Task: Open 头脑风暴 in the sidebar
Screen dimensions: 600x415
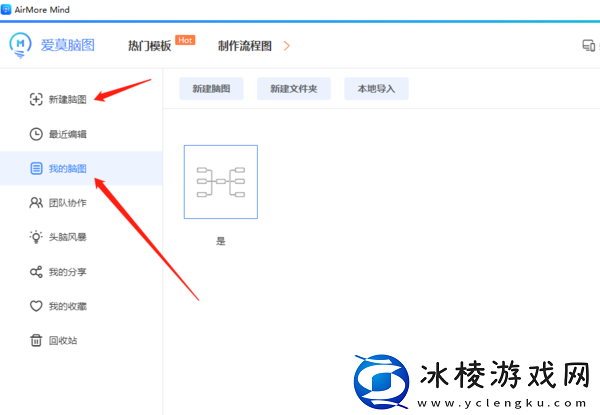Action: (68, 238)
